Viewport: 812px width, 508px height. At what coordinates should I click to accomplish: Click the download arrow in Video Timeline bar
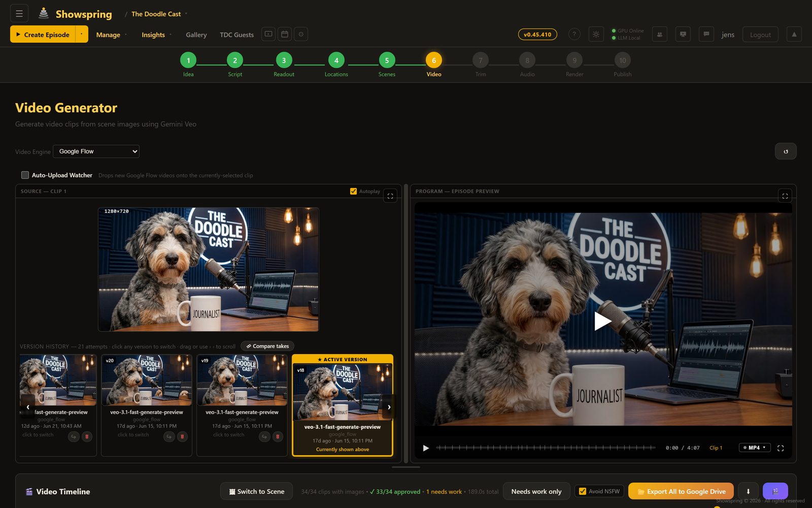[748, 491]
